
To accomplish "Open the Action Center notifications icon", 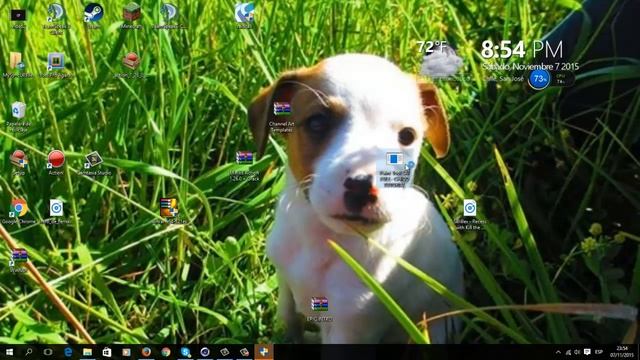I will click(x=587, y=352).
